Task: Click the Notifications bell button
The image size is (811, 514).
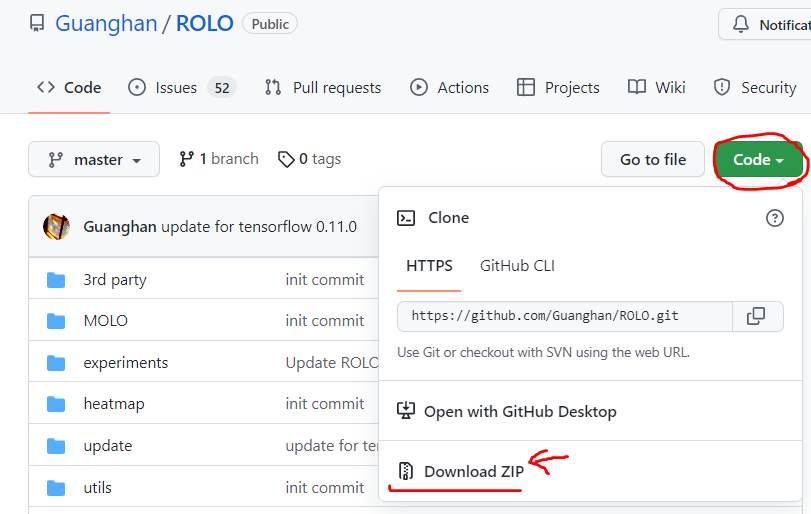Action: coord(765,24)
